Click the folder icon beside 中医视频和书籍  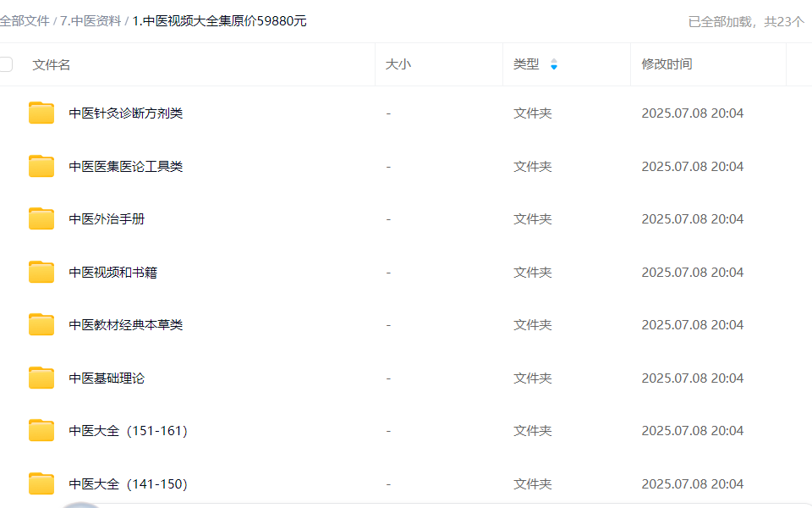(x=41, y=273)
